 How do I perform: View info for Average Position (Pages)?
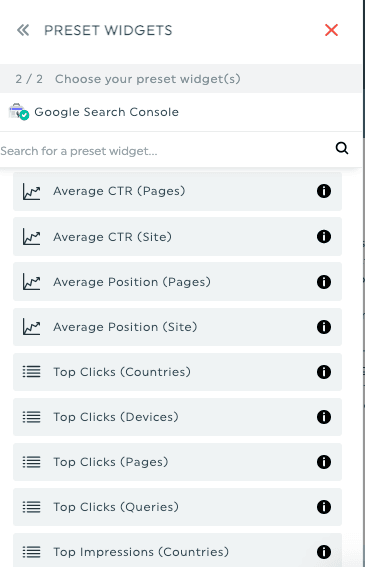point(324,282)
